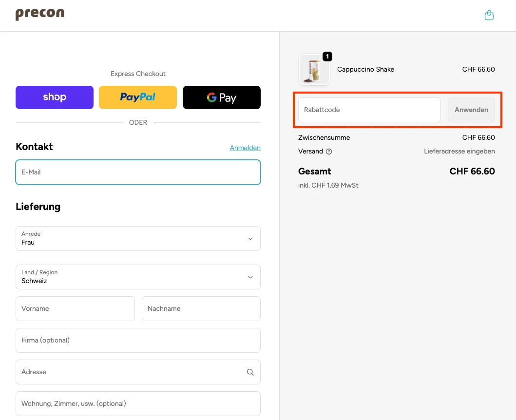This screenshot has width=516, height=420.
Task: Click the Anmelden login link
Action: click(245, 148)
